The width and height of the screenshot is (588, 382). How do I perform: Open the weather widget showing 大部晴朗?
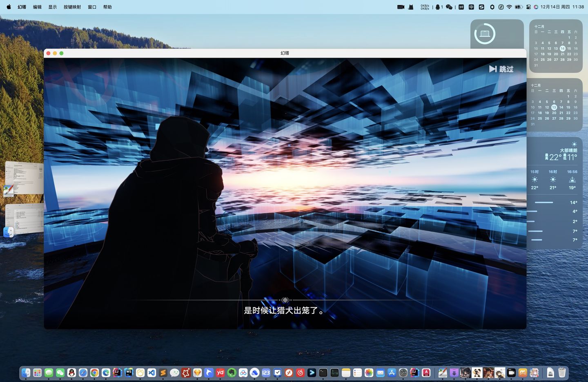555,193
